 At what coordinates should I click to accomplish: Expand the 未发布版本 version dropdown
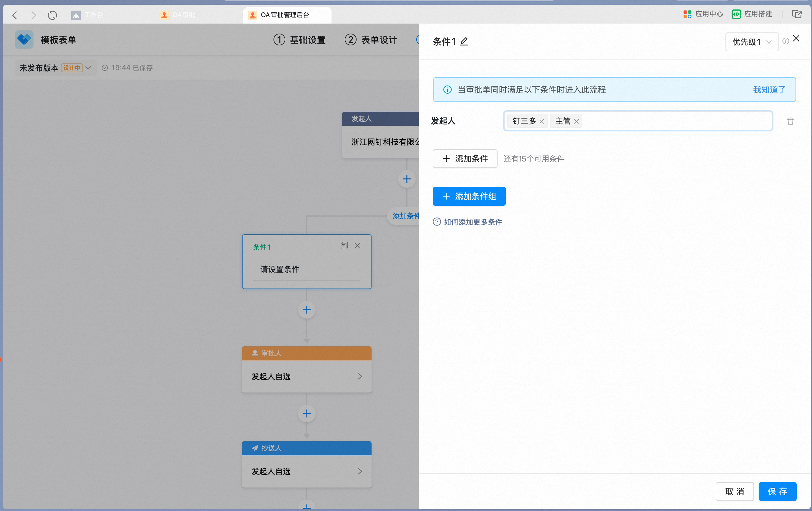point(55,68)
